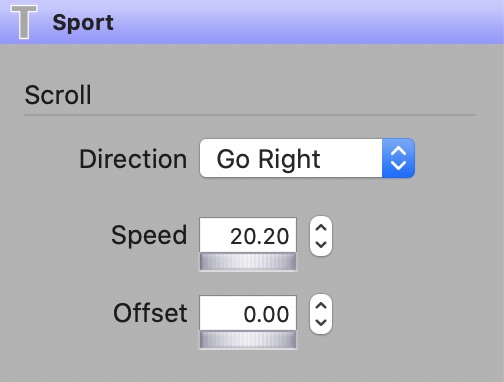Click the empty gray area right of the Speed stepper
504x382 pixels.
click(417, 236)
